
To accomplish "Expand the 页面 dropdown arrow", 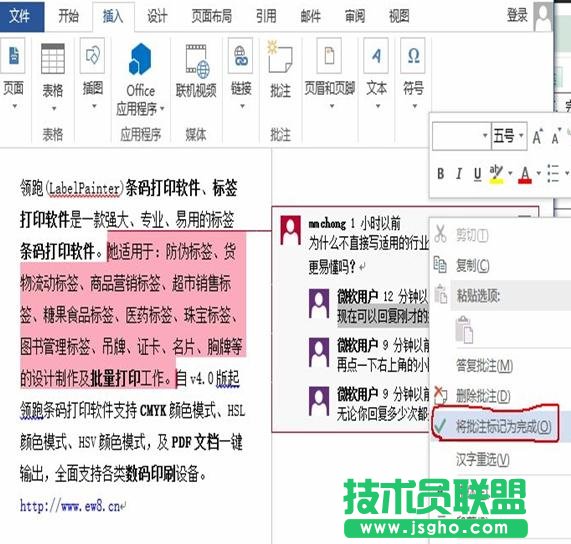I will pos(15,106).
